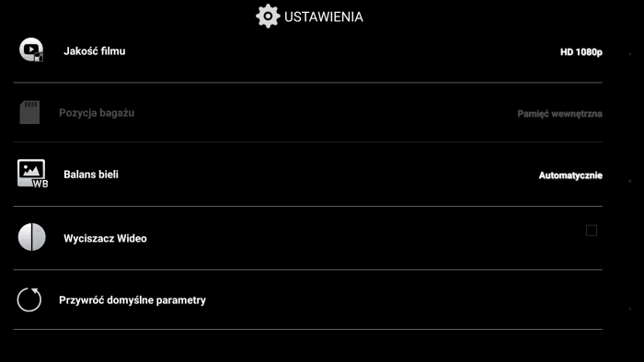Click the faint dot right of HD 1080p

[630, 53]
